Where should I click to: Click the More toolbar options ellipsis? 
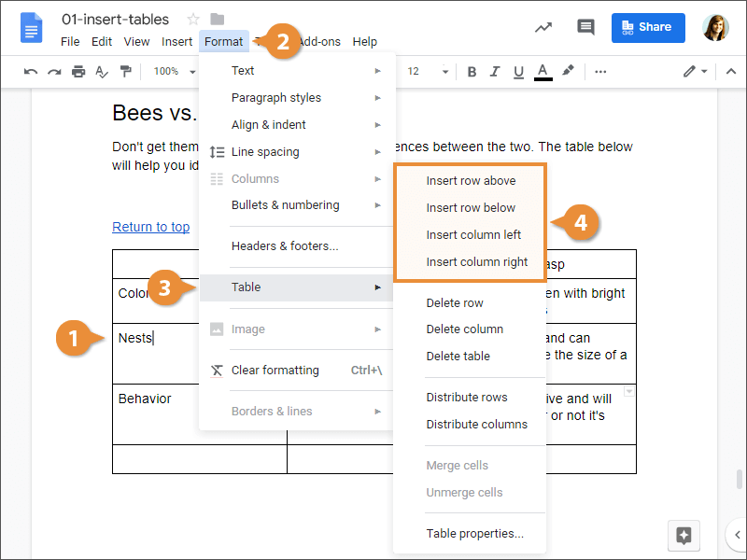click(x=600, y=72)
